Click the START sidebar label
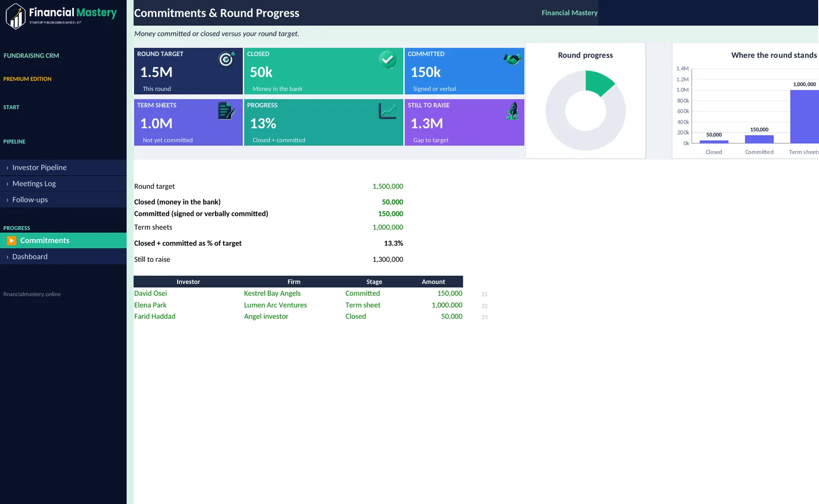819x504 pixels. [x=11, y=107]
